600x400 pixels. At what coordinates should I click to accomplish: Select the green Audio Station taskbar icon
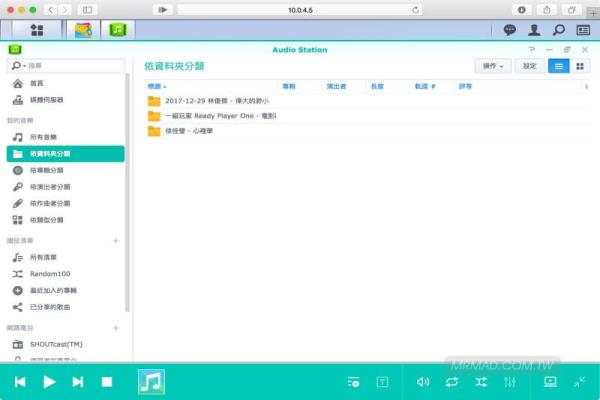coord(117,30)
